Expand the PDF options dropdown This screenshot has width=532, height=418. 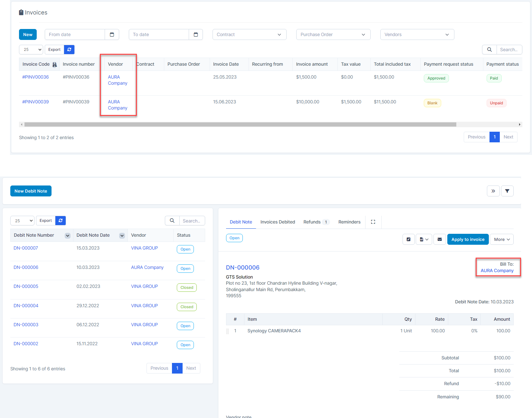coord(424,239)
